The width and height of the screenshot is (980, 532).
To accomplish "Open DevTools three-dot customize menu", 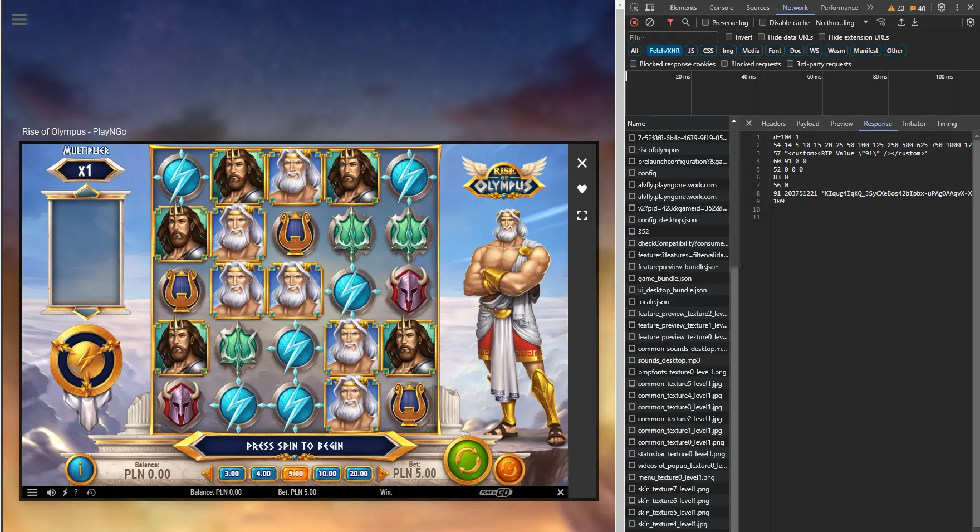I will coord(957,8).
